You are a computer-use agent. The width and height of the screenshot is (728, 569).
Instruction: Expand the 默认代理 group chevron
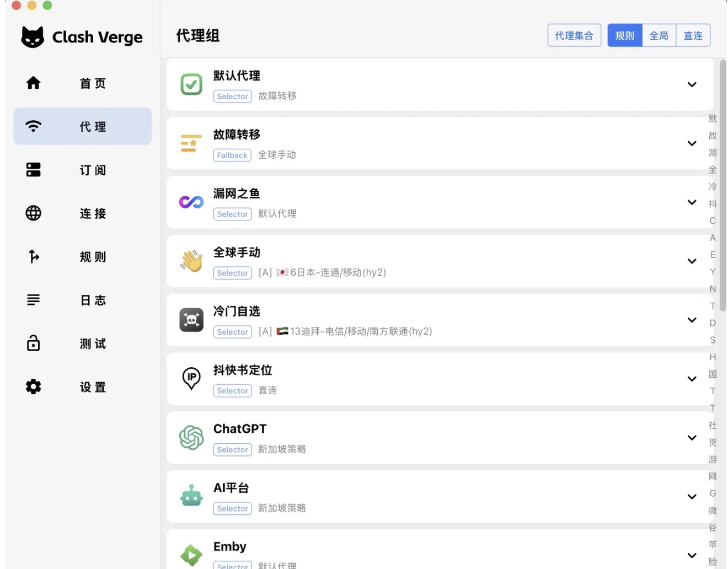click(692, 84)
